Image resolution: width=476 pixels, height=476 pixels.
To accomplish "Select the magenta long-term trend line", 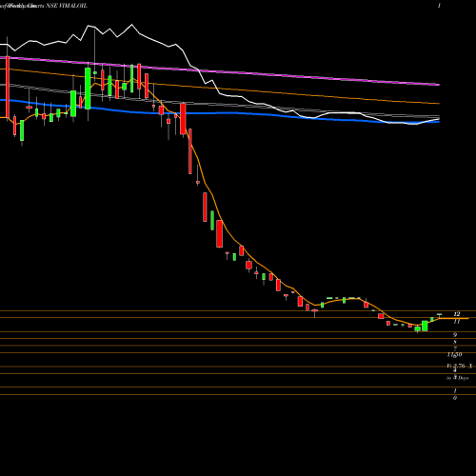I will tap(220, 71).
